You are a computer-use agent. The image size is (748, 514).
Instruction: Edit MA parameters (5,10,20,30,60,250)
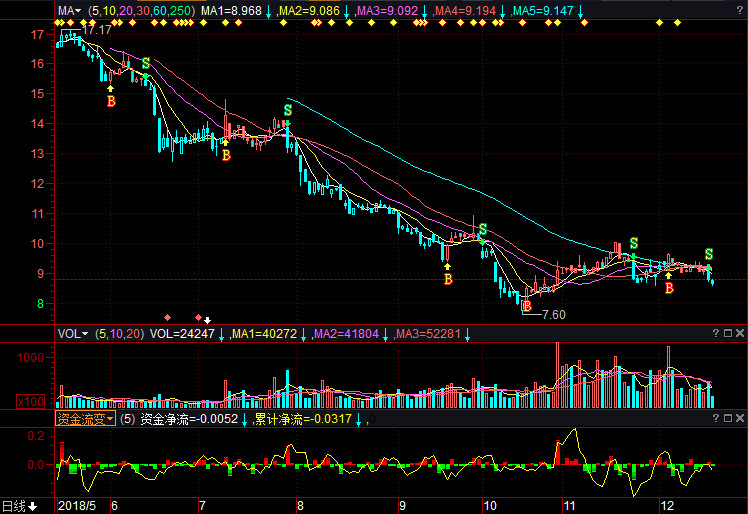click(x=140, y=10)
